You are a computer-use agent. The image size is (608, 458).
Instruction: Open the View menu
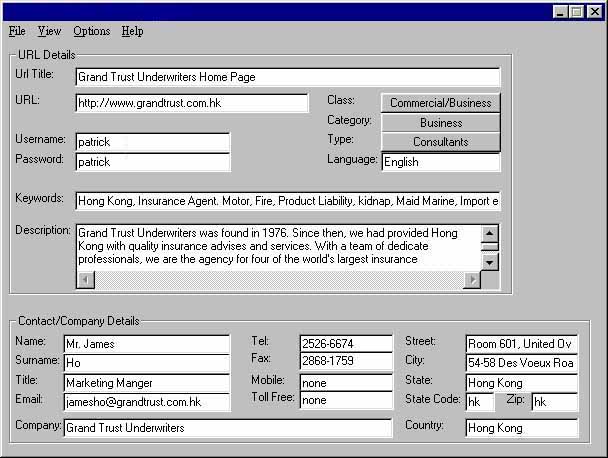pos(49,31)
